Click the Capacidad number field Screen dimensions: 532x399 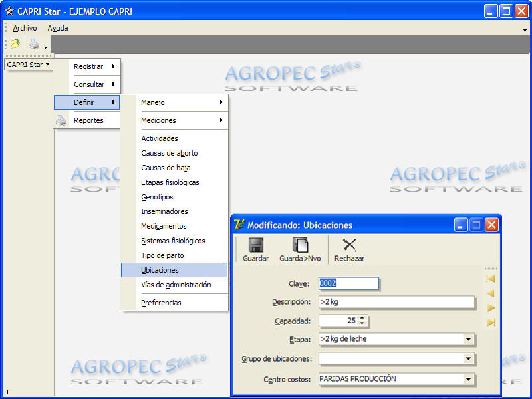coord(338,321)
